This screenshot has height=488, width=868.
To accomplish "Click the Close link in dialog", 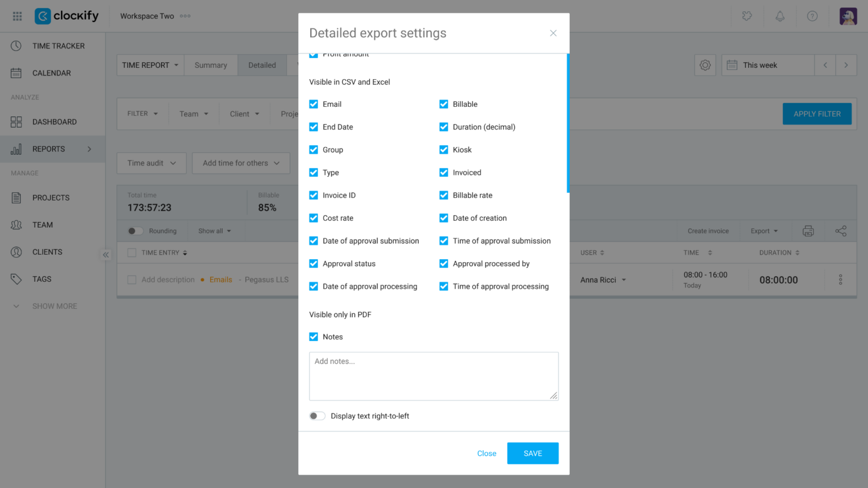I will pyautogui.click(x=487, y=454).
